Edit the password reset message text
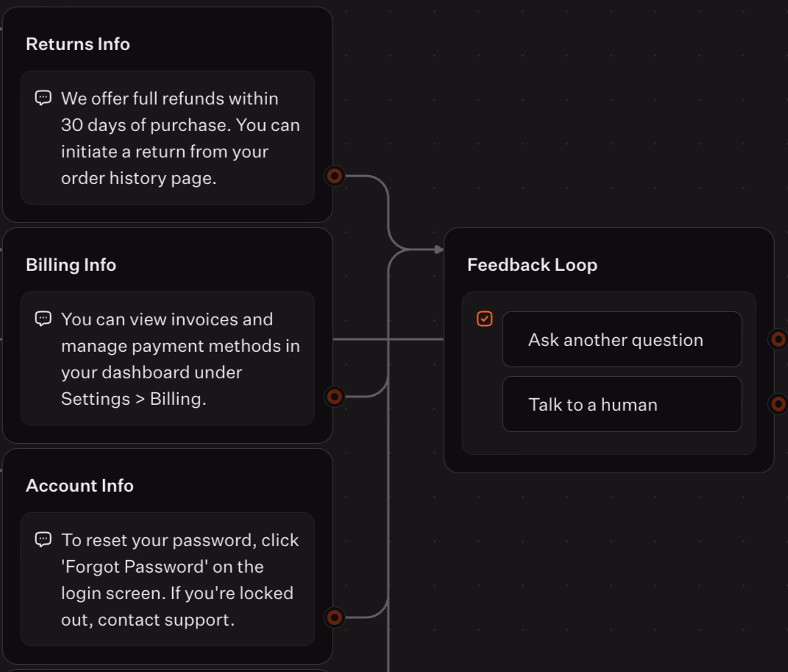The image size is (788, 672). [180, 580]
